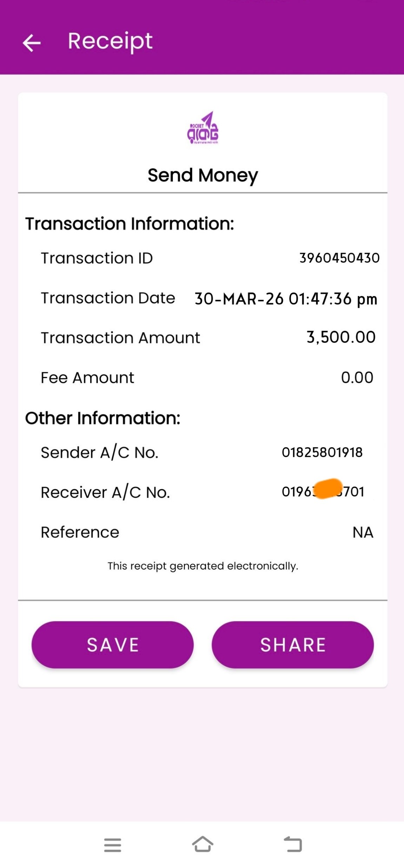Image resolution: width=404 pixels, height=868 pixels.
Task: Tap the transaction date value
Action: coord(286,299)
